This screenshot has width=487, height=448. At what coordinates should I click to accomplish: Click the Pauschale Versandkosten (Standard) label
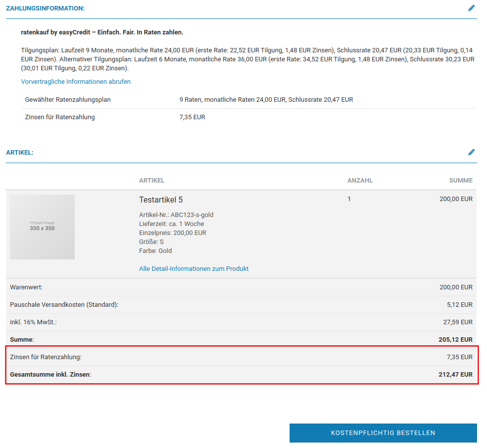64,305
